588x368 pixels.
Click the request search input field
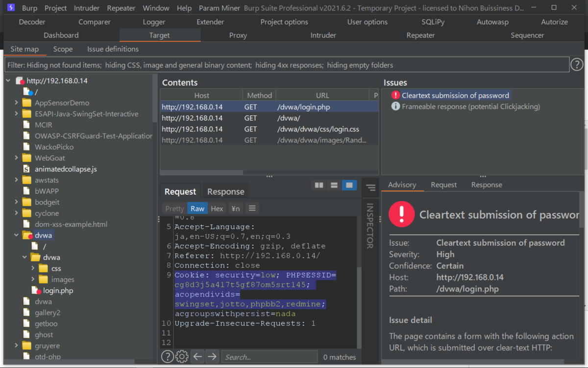269,357
